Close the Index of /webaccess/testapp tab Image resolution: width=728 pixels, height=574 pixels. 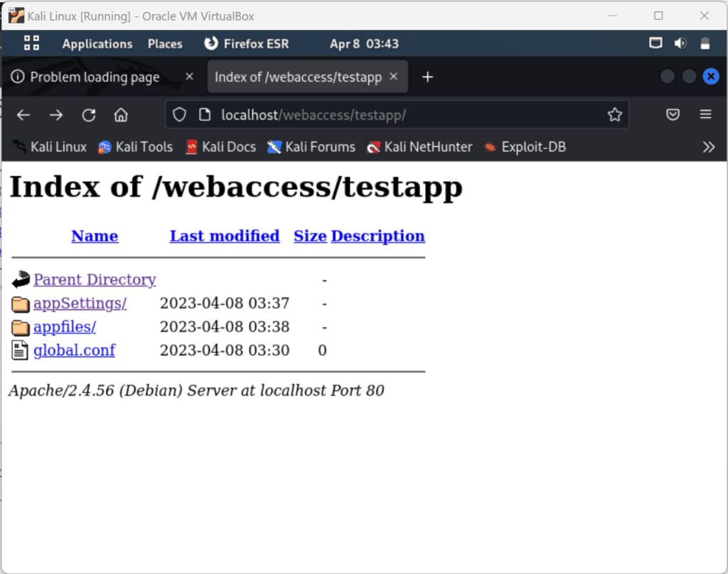pyautogui.click(x=394, y=77)
